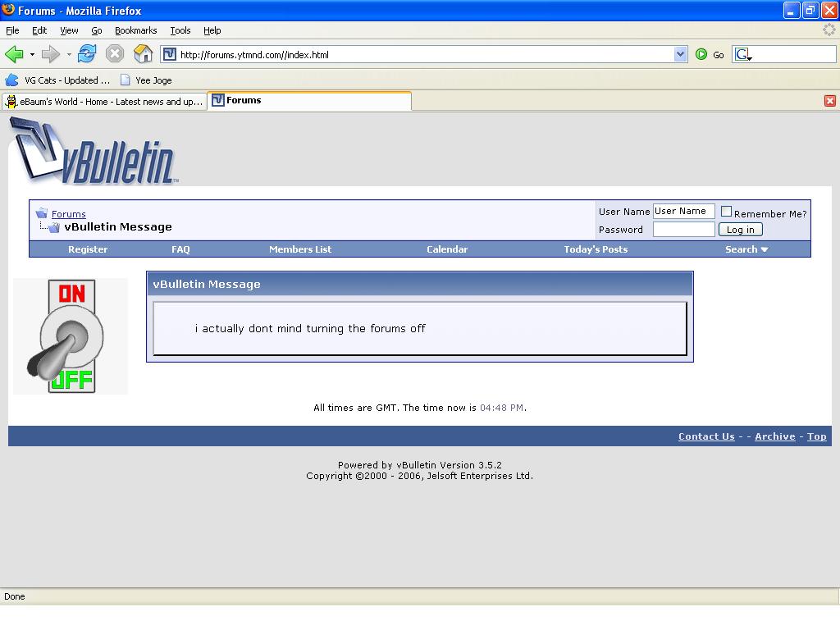
Task: Open the Archive footer link
Action: click(774, 436)
